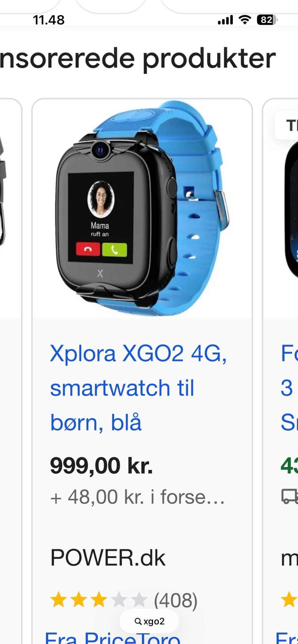The height and width of the screenshot is (644, 298).
Task: Tap the Wi-Fi status icon
Action: coord(245,20)
